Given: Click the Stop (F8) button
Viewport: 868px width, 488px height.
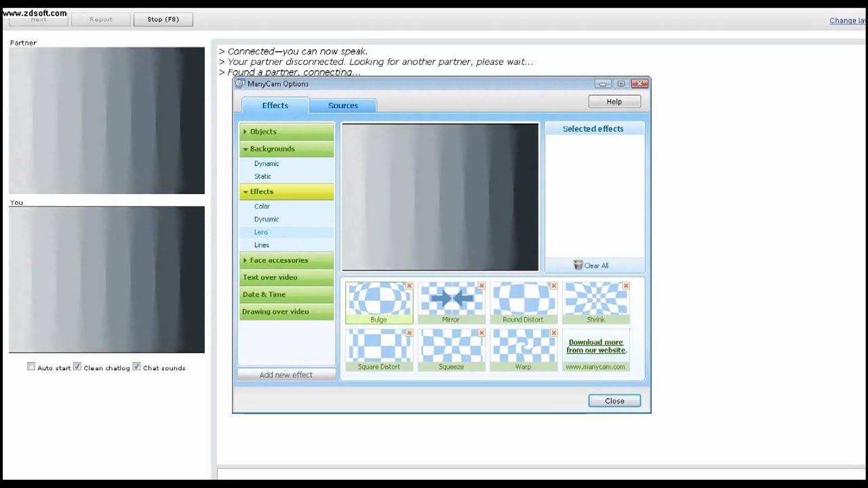Looking at the screenshot, I should 163,19.
